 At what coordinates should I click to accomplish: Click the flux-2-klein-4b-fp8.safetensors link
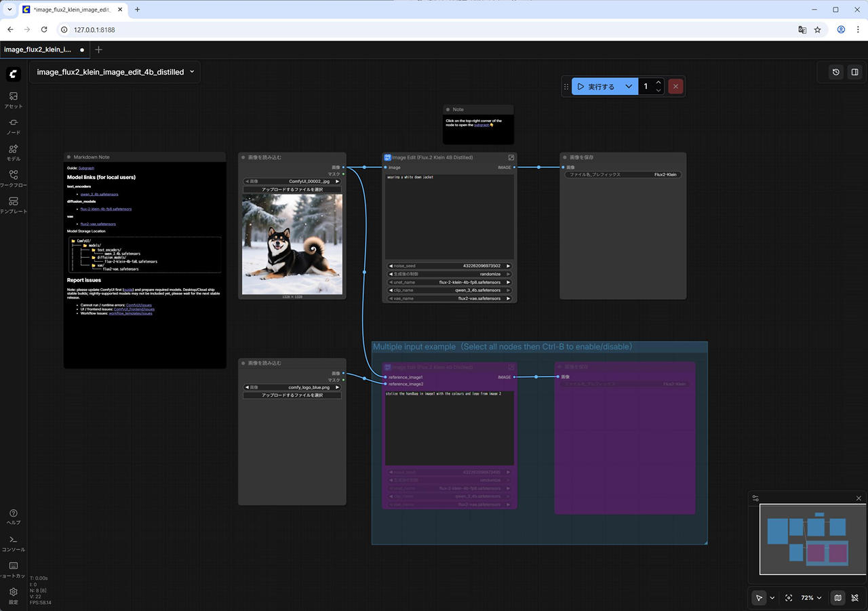coord(106,209)
